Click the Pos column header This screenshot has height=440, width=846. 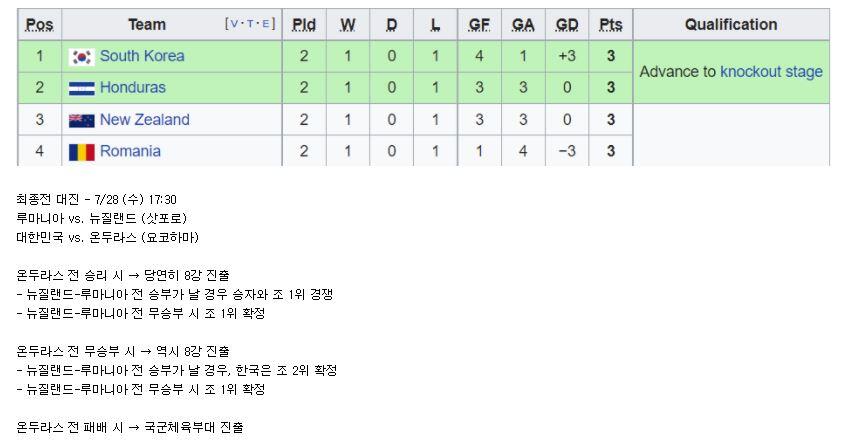click(x=39, y=25)
